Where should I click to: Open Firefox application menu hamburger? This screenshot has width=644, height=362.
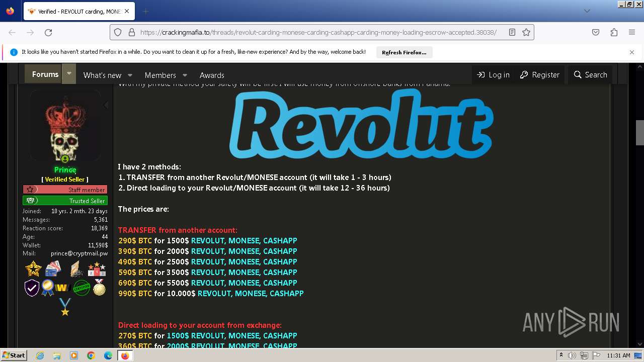click(632, 32)
